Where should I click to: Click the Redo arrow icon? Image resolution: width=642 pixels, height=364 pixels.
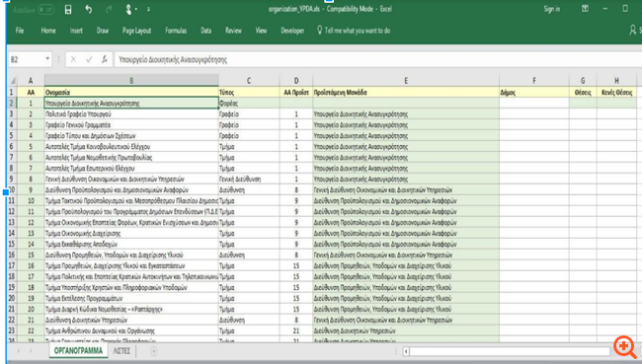click(109, 9)
